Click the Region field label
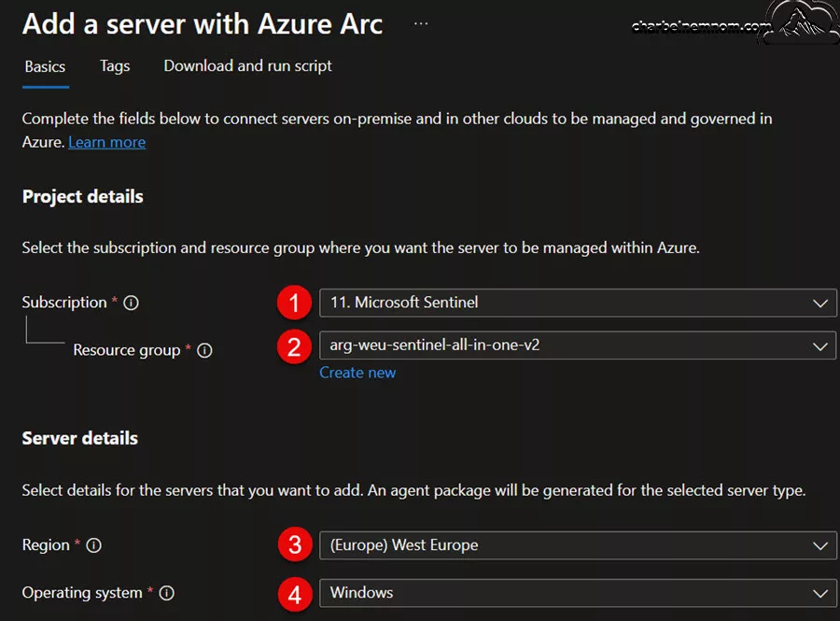Screen dimensions: 840x621 (46, 545)
